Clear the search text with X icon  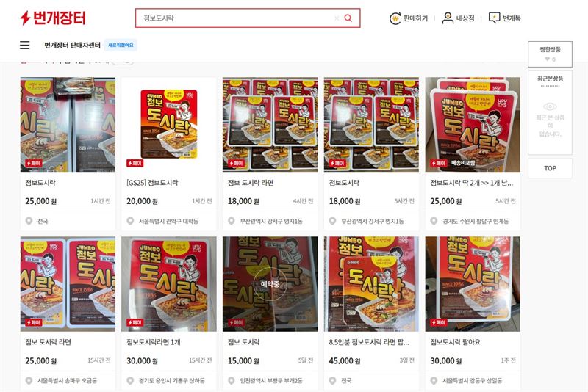point(337,18)
